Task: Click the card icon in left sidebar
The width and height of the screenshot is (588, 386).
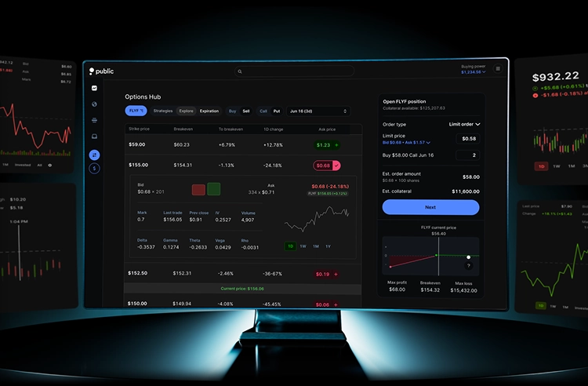Action: click(95, 120)
